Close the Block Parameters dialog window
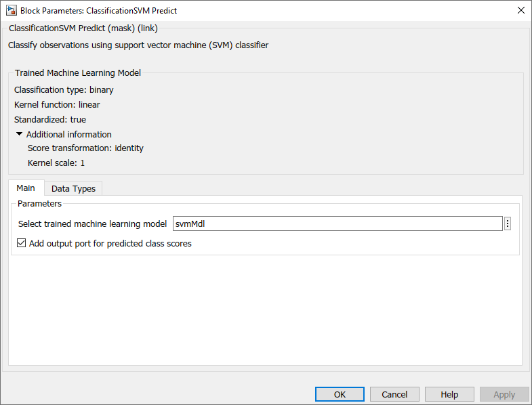This screenshot has height=405, width=532. [x=520, y=10]
